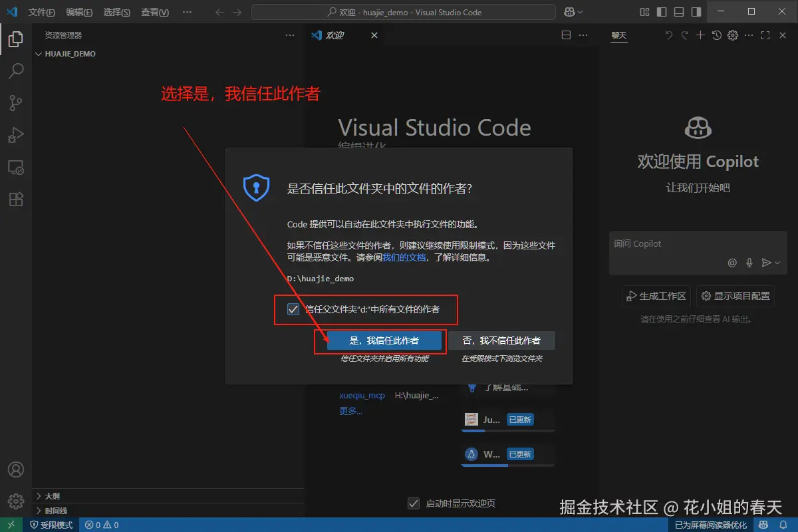
Task: Click Customize Layout icon in title bar
Action: (644, 12)
